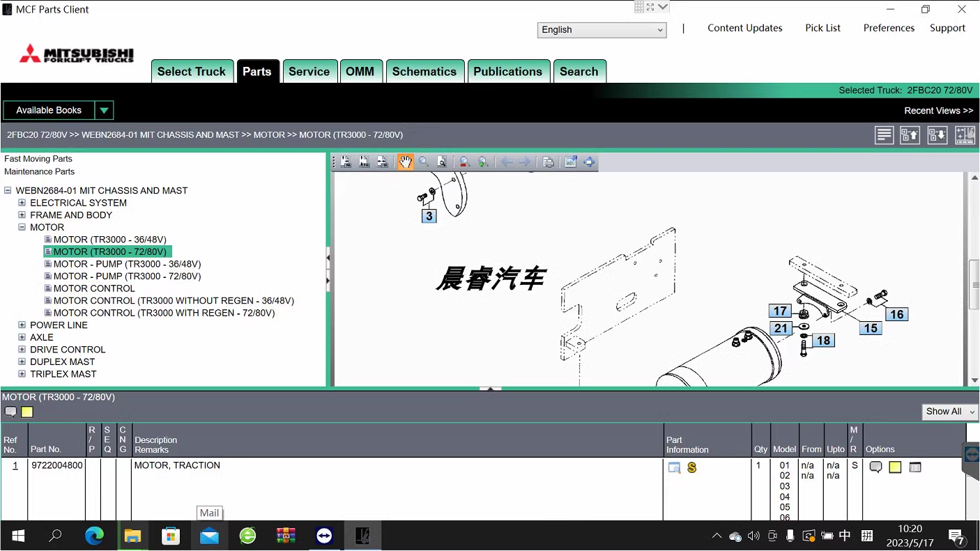Expand DUPLEX MAST tree node
Image resolution: width=980 pixels, height=551 pixels.
point(22,362)
